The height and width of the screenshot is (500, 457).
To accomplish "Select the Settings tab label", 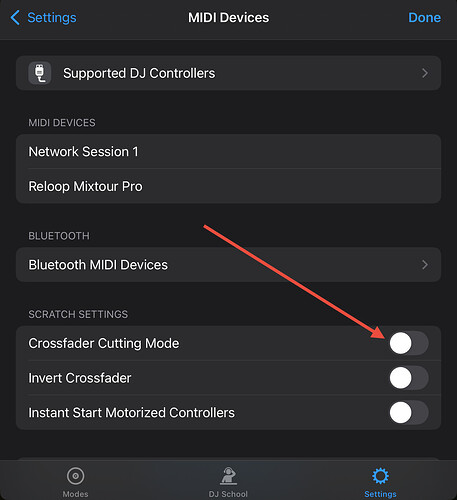I will coord(380,494).
